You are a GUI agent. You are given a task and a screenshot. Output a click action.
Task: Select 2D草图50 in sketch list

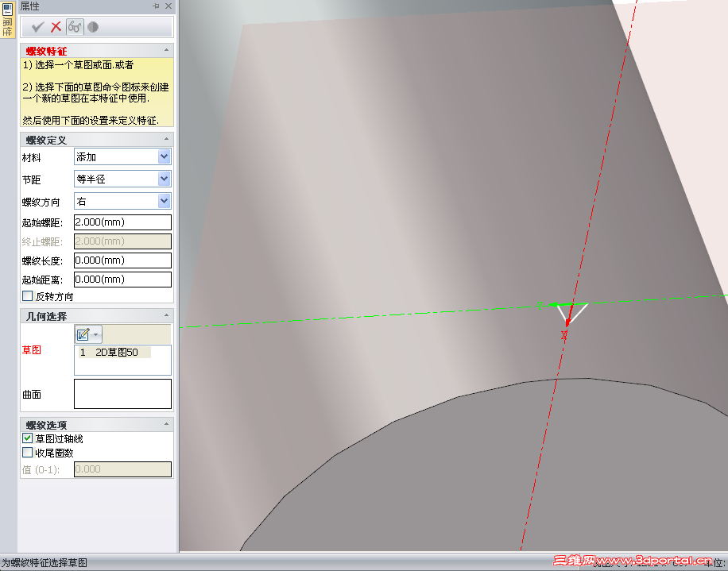coord(114,353)
